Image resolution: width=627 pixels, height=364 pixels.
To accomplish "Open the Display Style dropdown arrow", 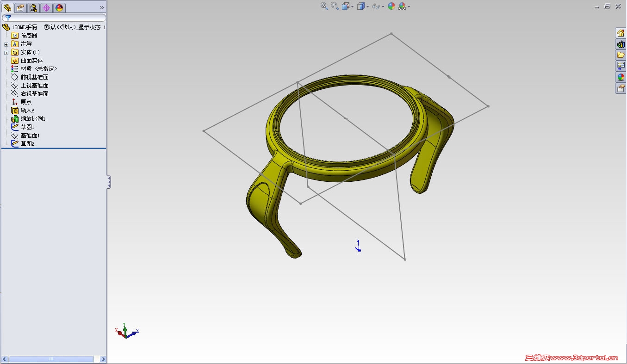I will (368, 6).
